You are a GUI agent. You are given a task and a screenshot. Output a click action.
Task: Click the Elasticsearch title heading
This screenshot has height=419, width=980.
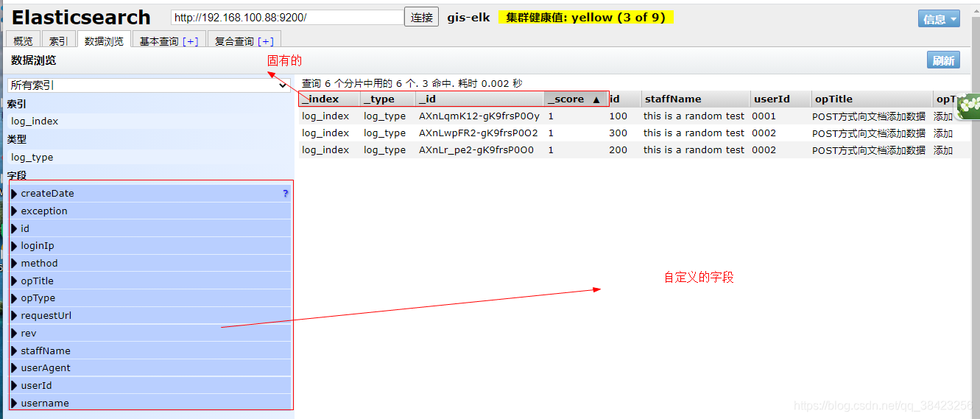tap(81, 18)
